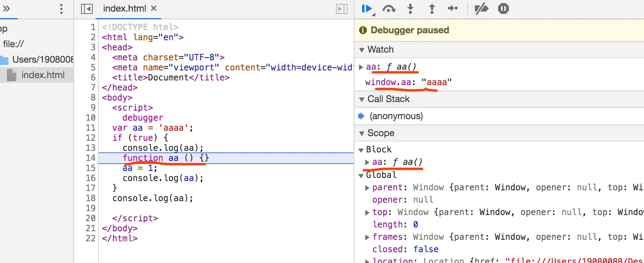Resume script execution button
The width and height of the screenshot is (644, 263).
click(367, 9)
